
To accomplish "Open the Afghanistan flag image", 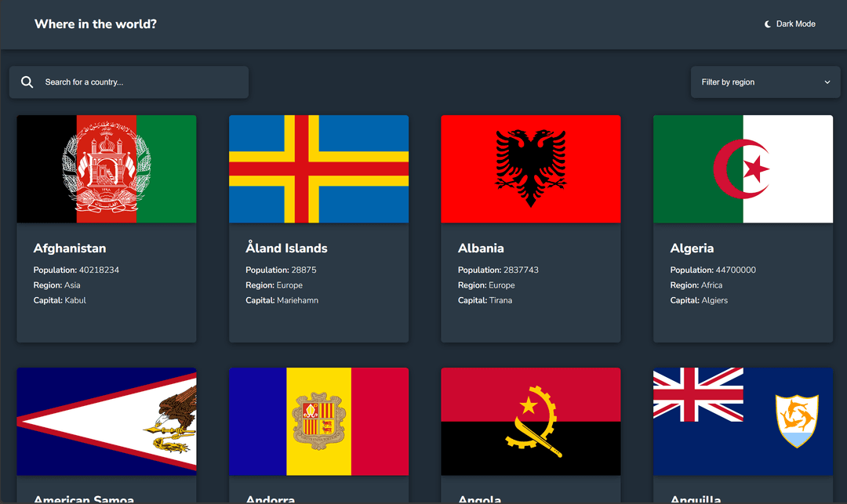I will point(107,169).
